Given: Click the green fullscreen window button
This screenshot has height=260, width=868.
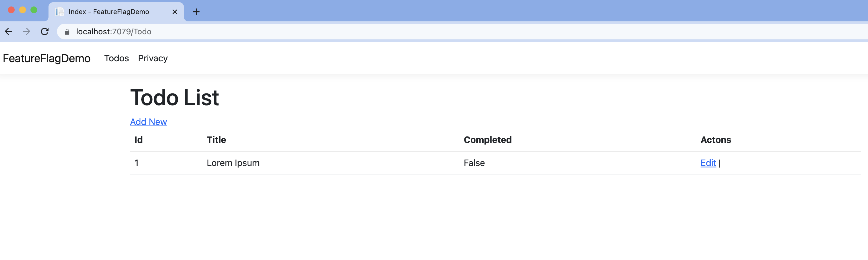Looking at the screenshot, I should pyautogui.click(x=34, y=10).
